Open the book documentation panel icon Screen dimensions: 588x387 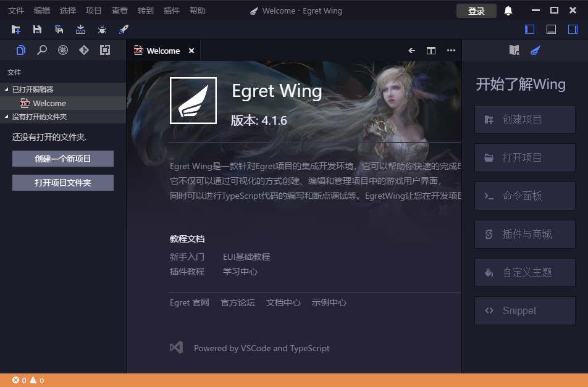coord(514,50)
